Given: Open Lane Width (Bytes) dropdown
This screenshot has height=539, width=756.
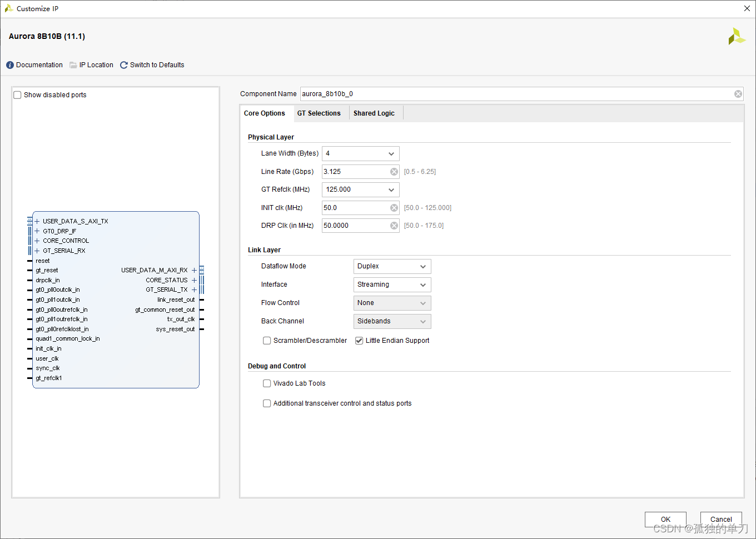Looking at the screenshot, I should pyautogui.click(x=361, y=153).
